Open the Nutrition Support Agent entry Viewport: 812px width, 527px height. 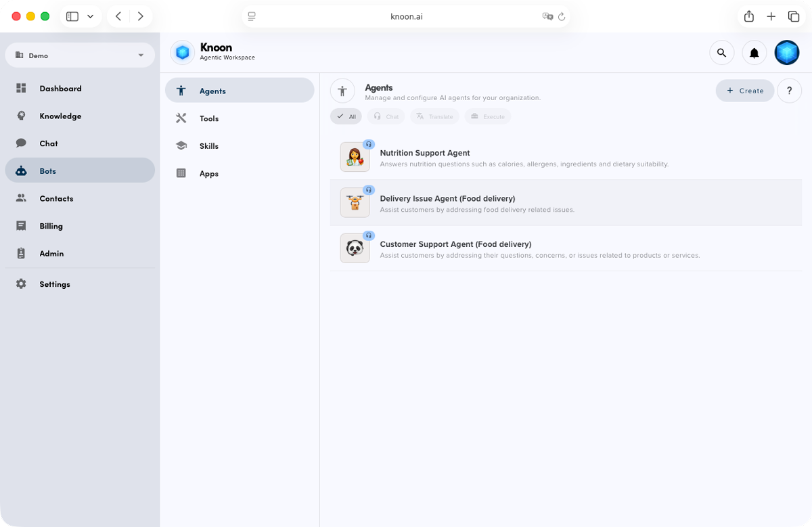pos(425,153)
